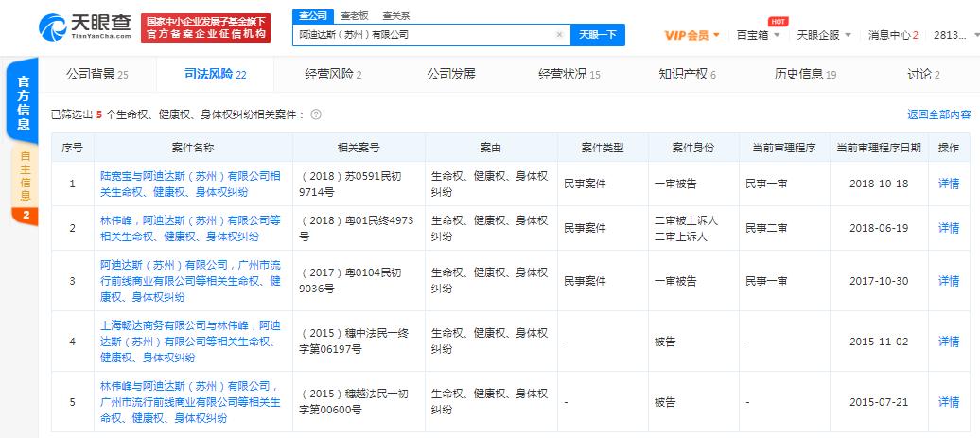Open the TianYanCha logo home
This screenshot has height=438, width=980.
pyautogui.click(x=86, y=26)
